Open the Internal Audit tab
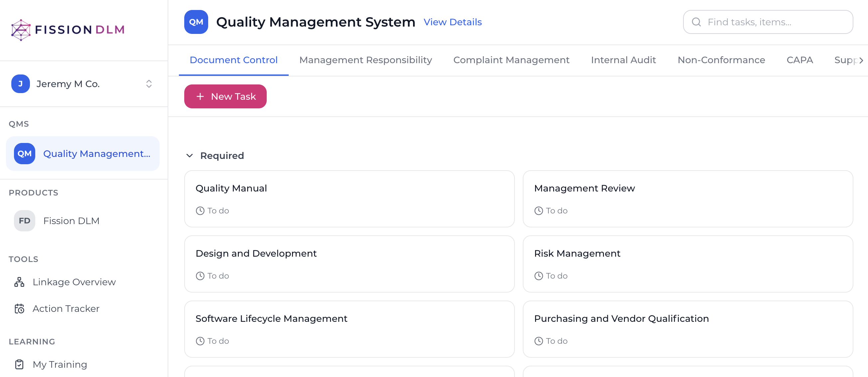868x377 pixels. coord(623,60)
